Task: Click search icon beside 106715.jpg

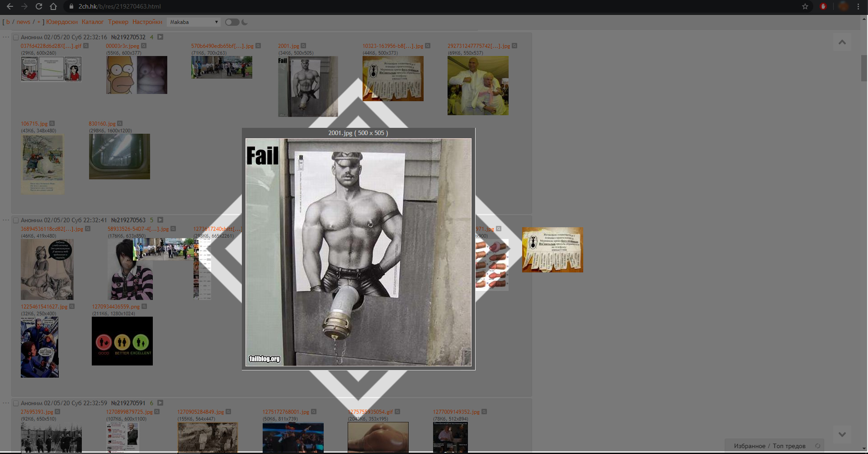Action: (52, 123)
